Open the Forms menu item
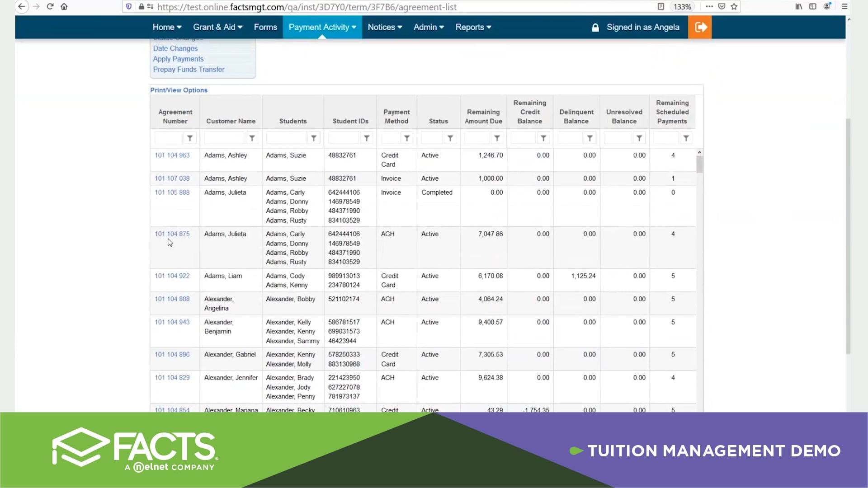 pyautogui.click(x=265, y=27)
